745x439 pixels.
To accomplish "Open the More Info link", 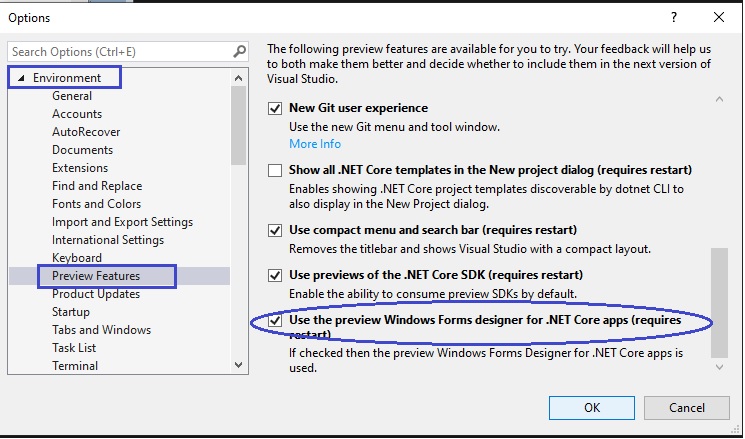I will [x=315, y=143].
